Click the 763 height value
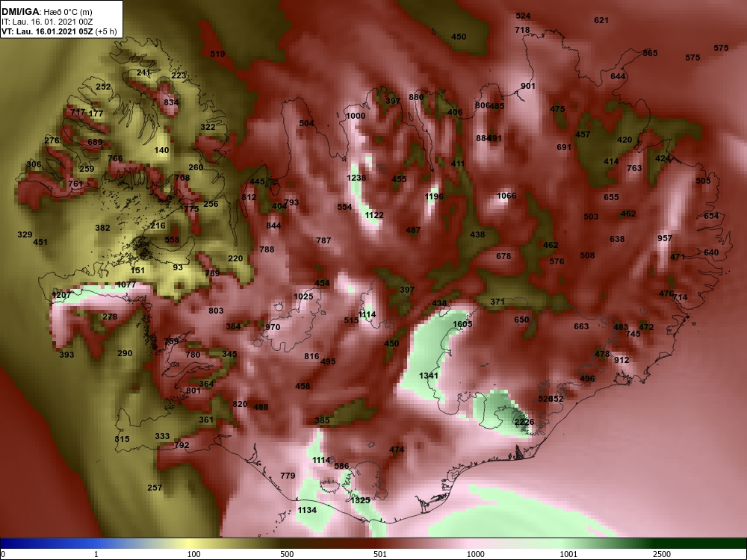Screen dimensions: 747x560 click(x=634, y=168)
